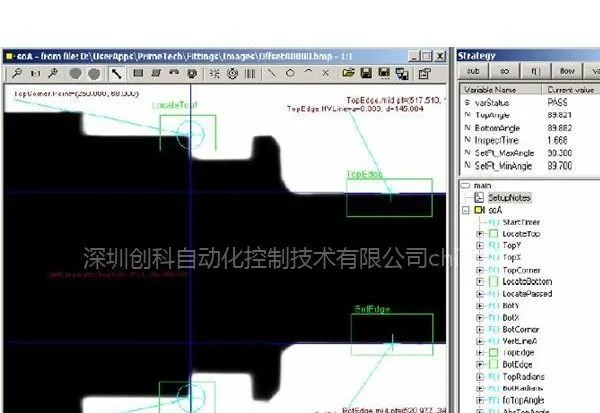Image resolution: width=600 pixels, height=413 pixels.
Task: Expand the LocateBottom tree node
Action: (x=480, y=282)
